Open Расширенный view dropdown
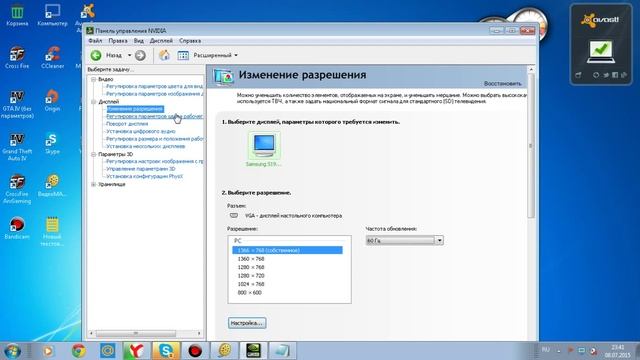Screen dimensions: 640x360 (215, 55)
